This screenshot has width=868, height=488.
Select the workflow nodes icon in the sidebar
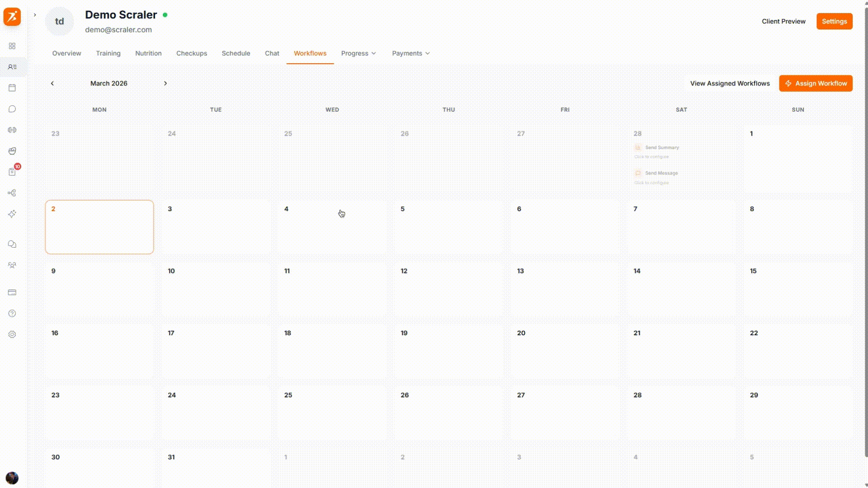(x=12, y=193)
